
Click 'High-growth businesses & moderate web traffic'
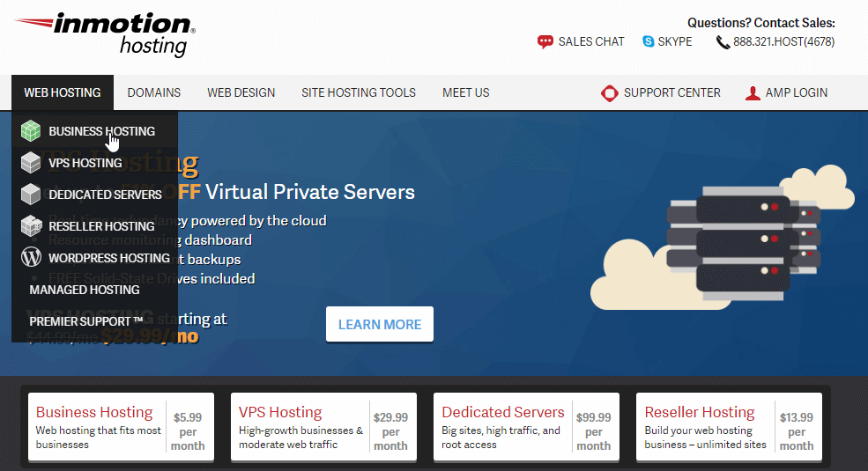coord(300,438)
